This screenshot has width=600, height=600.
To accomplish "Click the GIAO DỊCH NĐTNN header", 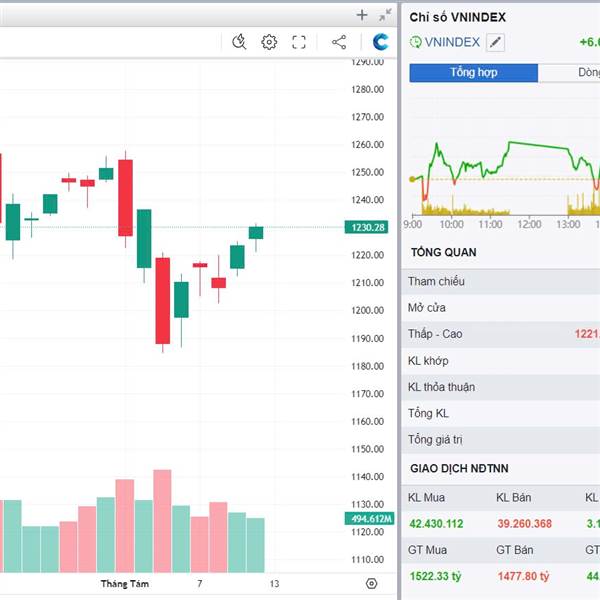I will pyautogui.click(x=459, y=469).
